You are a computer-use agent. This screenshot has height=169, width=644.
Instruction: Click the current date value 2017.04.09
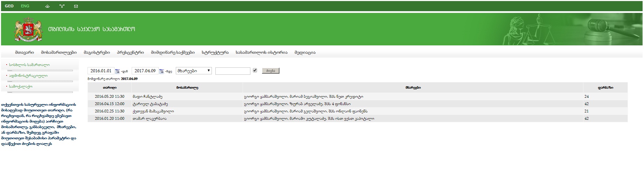pos(129,79)
